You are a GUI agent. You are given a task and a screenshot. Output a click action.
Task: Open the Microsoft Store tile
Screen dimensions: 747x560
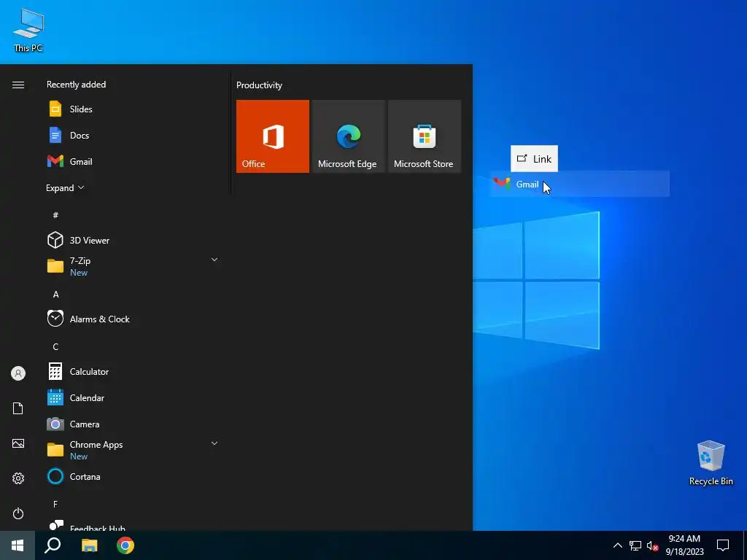425,136
